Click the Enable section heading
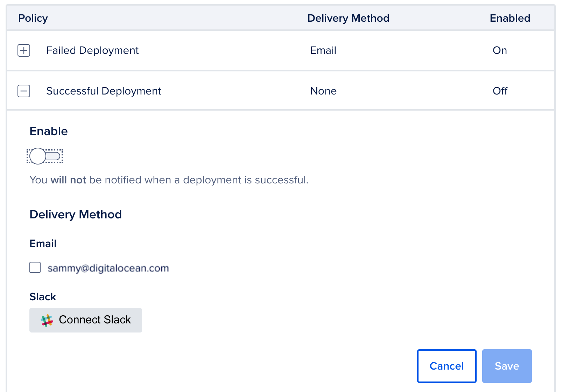The image size is (562, 392). point(49,131)
